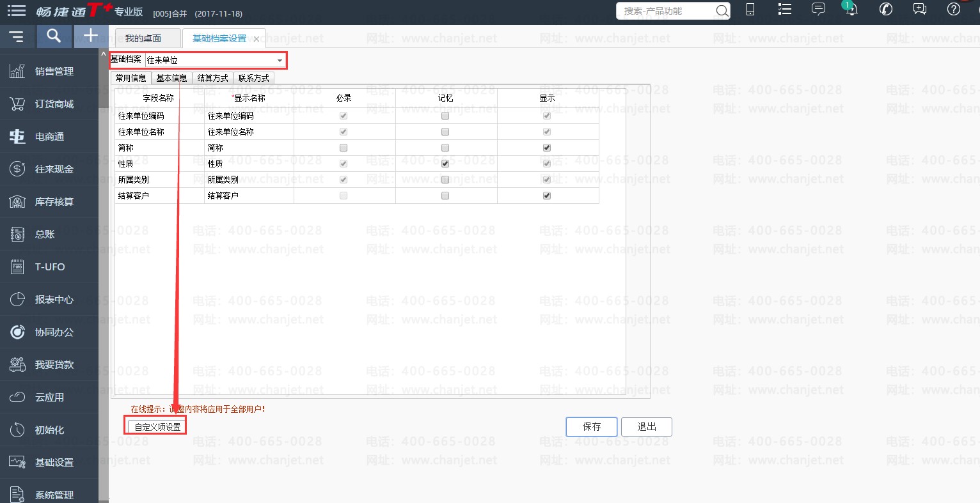Click the 自定义项设置 button

pos(157,427)
